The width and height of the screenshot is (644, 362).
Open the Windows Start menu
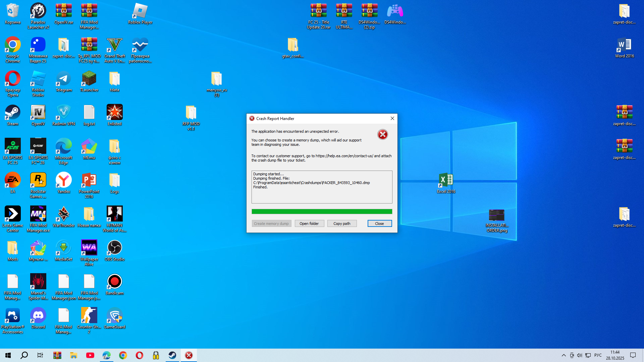[x=8, y=355]
